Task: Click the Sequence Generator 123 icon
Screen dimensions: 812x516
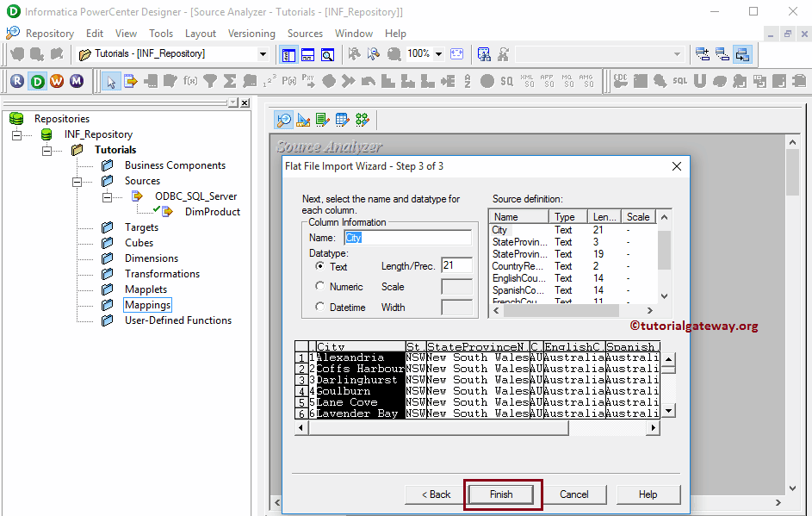Action: click(270, 81)
